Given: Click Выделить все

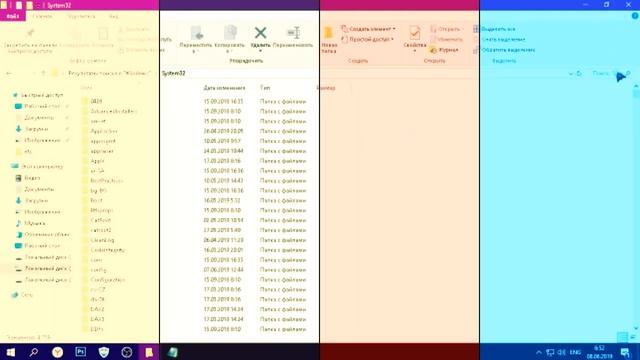Looking at the screenshot, I should 494,29.
